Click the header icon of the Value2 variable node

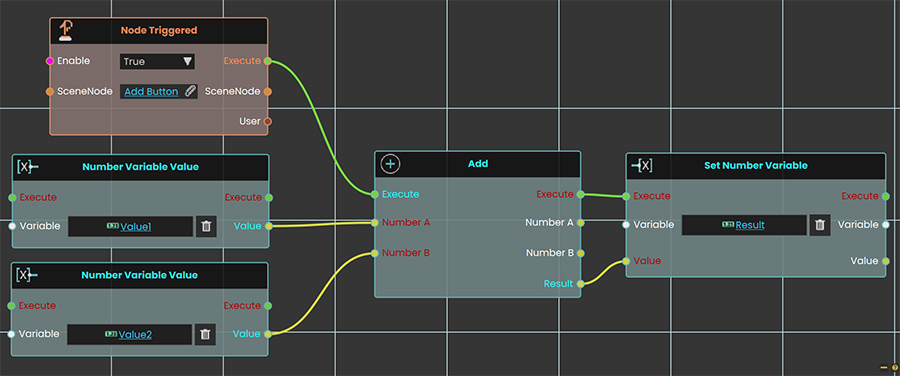tap(27, 275)
